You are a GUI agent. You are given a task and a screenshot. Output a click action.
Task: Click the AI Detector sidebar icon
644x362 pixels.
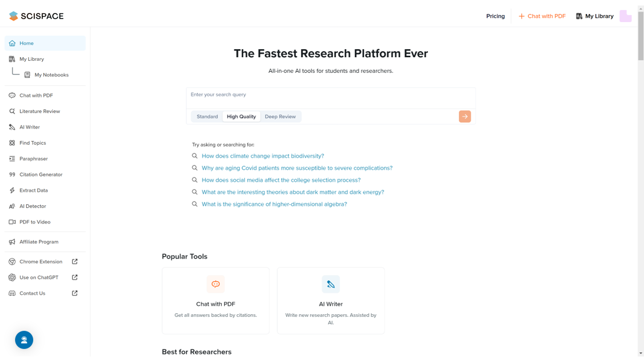12,206
